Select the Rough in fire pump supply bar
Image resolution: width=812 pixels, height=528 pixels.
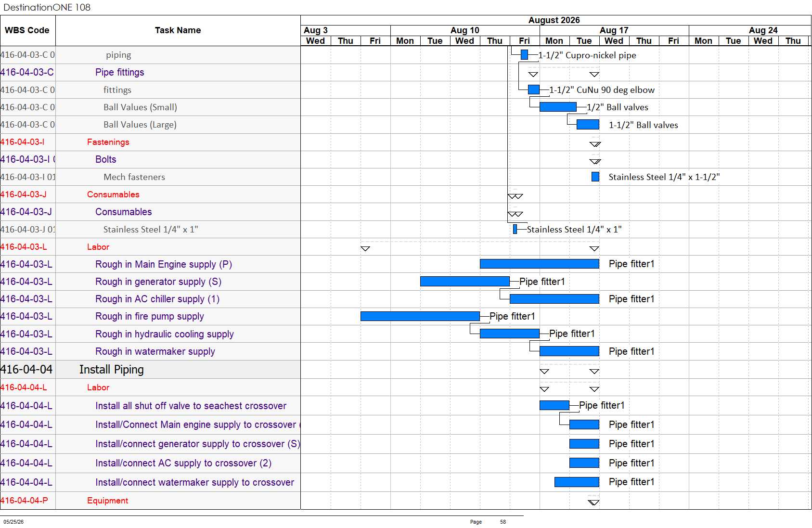[420, 316]
